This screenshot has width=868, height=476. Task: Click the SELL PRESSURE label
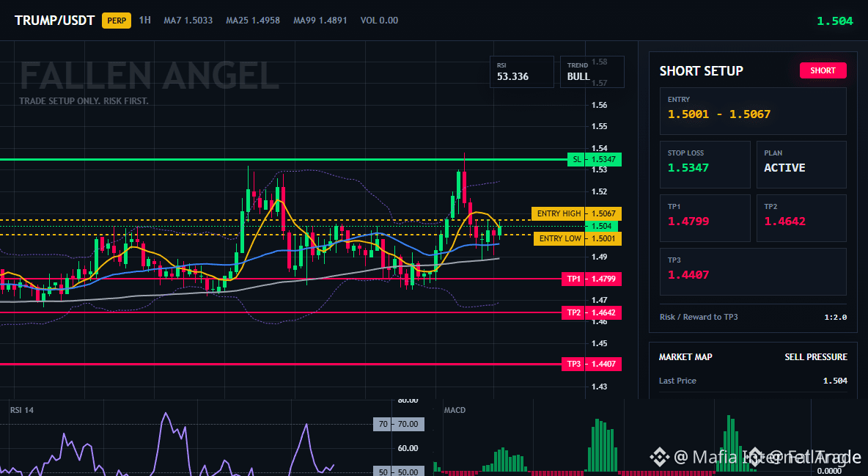point(815,357)
